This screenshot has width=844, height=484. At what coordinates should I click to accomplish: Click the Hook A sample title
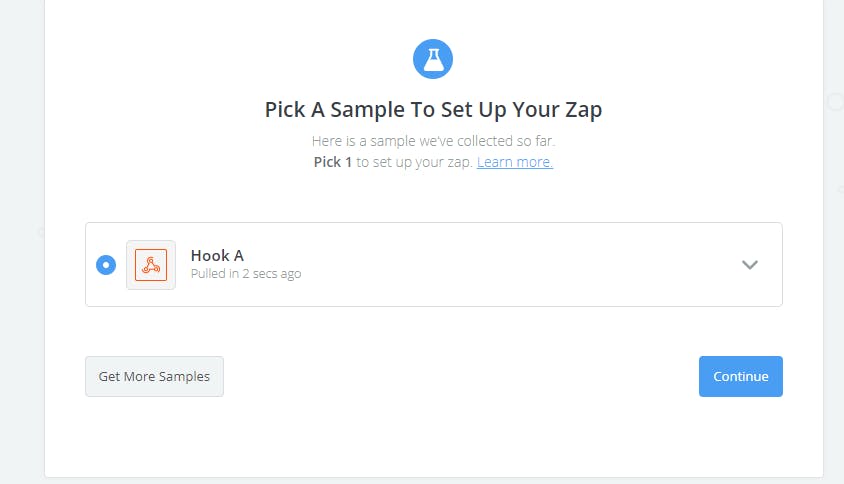pos(217,256)
